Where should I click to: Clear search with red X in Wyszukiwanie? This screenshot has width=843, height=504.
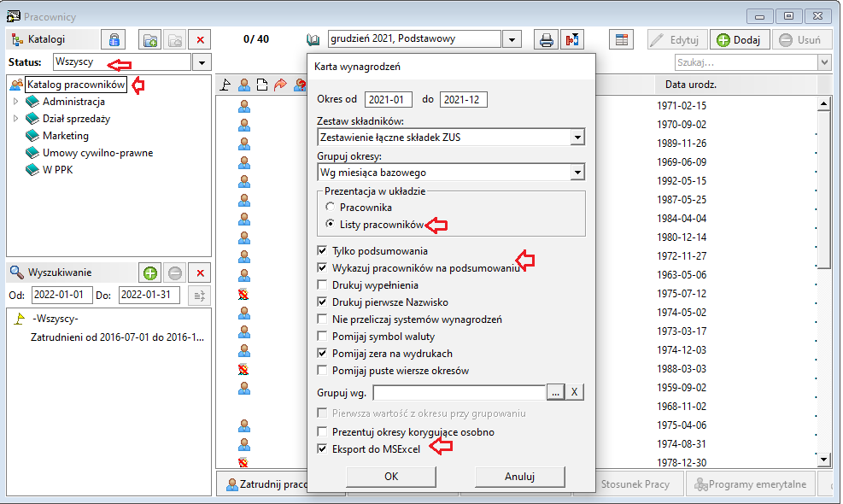point(200,273)
